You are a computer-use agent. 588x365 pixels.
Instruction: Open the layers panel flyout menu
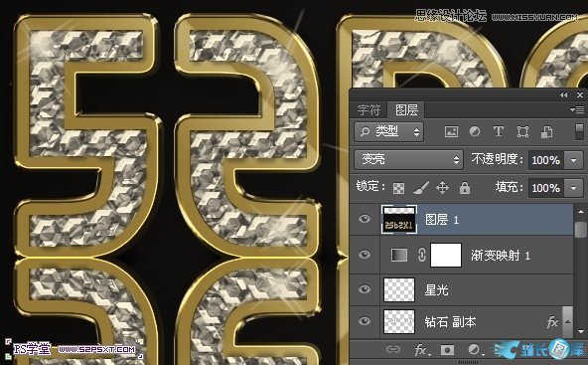click(577, 109)
